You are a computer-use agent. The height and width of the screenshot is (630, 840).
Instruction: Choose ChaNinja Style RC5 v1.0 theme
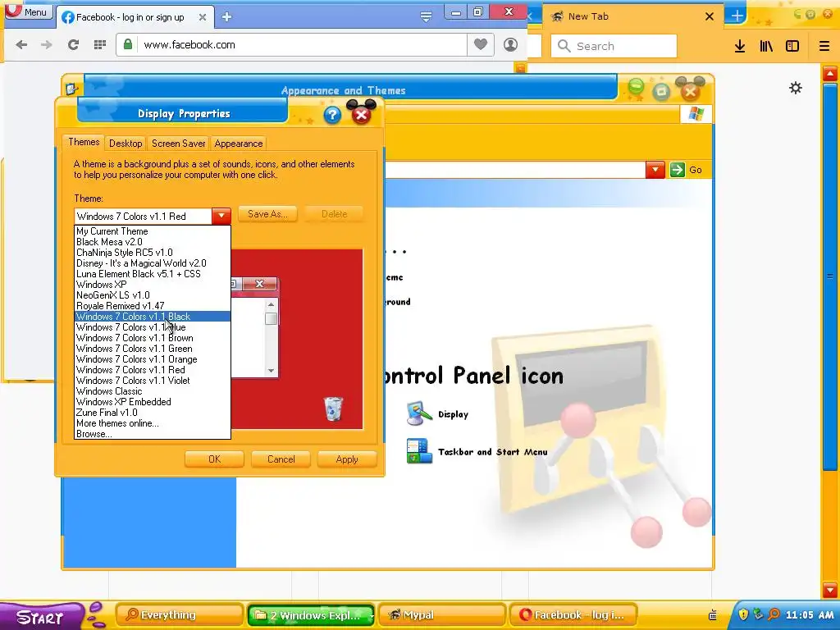click(152, 253)
